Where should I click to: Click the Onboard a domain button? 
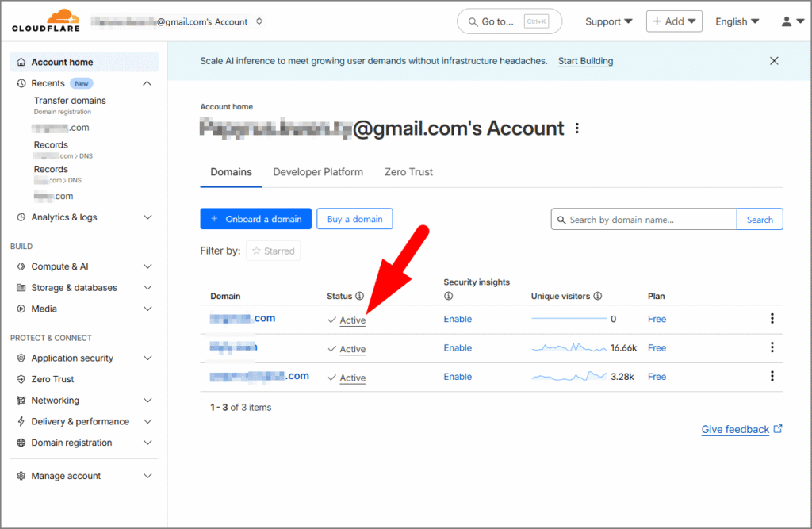pyautogui.click(x=255, y=219)
